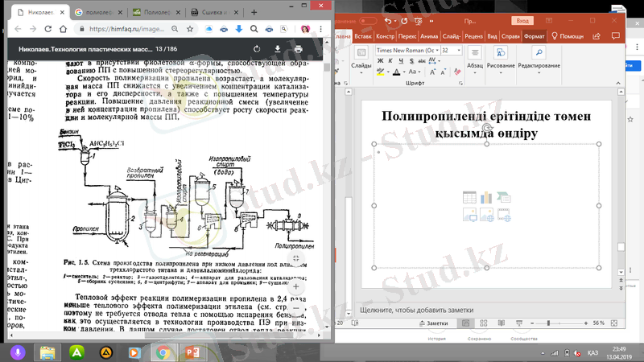Open the Вставка ribbon tab
Screen dimensions: 644x362
(363, 36)
